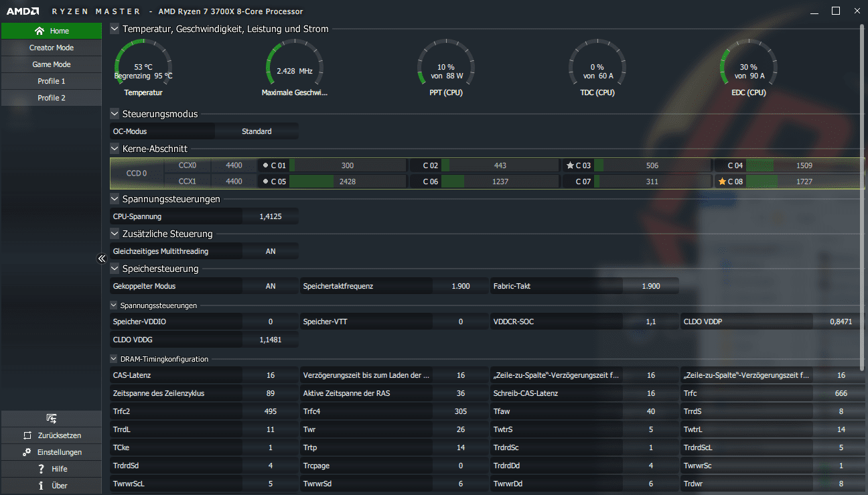Select Profile 2
Screen dimensions: 868x495
[x=52, y=98]
